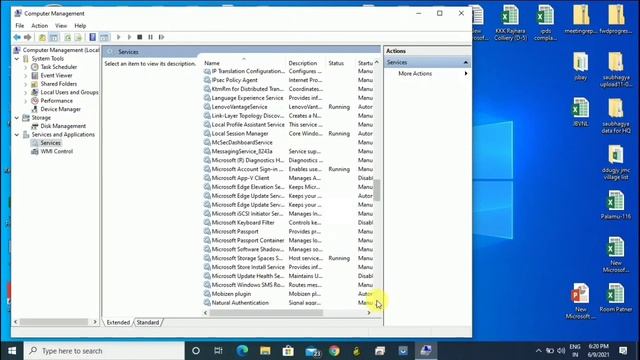Click the services list vertical scrollbar thumb

pos(377,190)
